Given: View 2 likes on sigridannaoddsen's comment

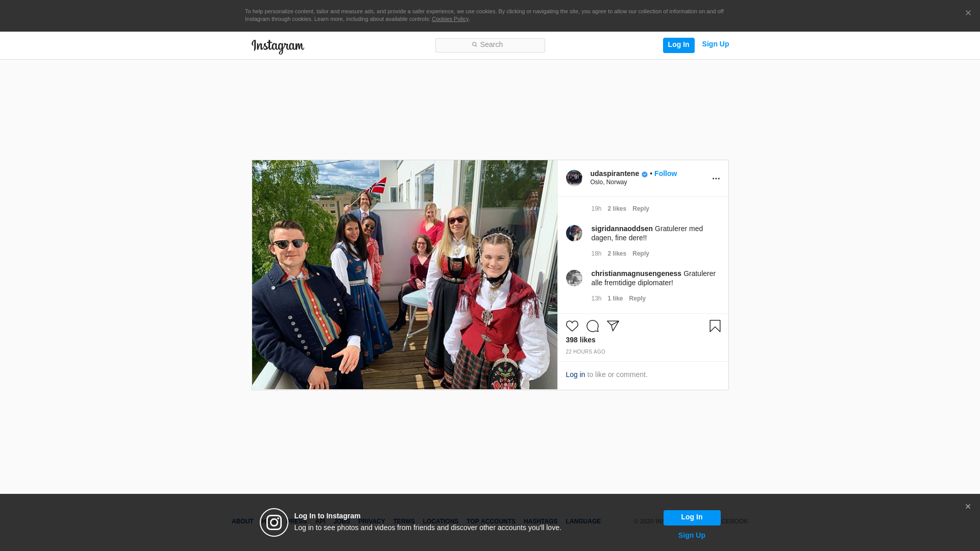Looking at the screenshot, I should pyautogui.click(x=617, y=254).
